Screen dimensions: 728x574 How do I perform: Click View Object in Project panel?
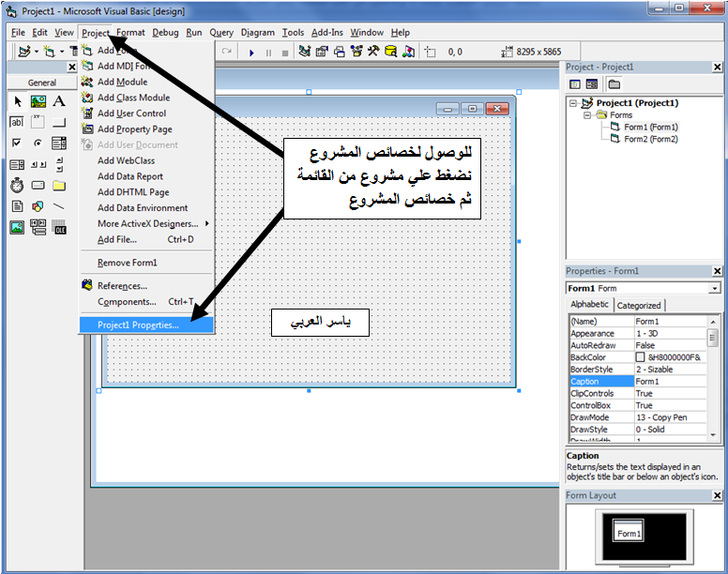592,84
